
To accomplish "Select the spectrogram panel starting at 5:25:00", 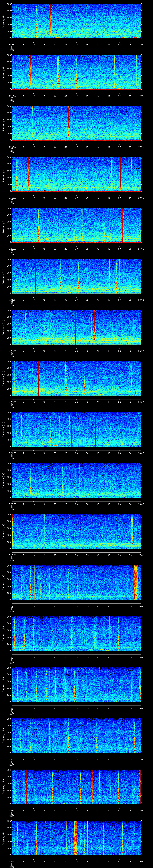I will point(77,481).
